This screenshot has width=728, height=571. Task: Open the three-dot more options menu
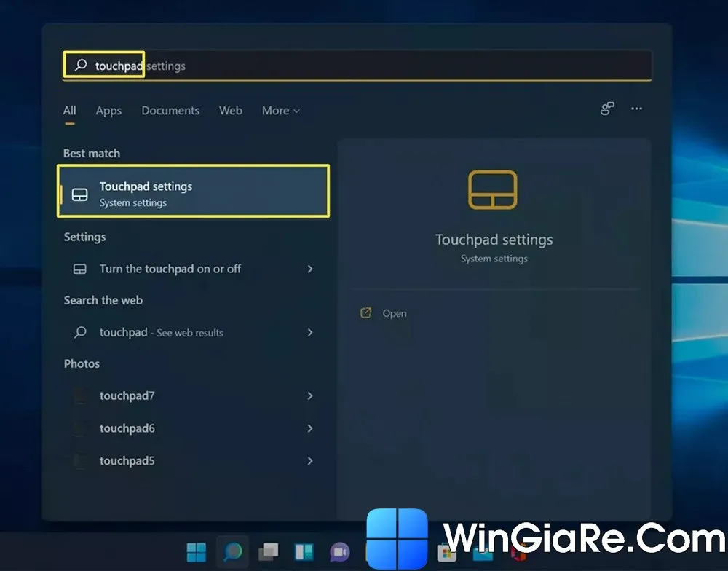(x=636, y=109)
